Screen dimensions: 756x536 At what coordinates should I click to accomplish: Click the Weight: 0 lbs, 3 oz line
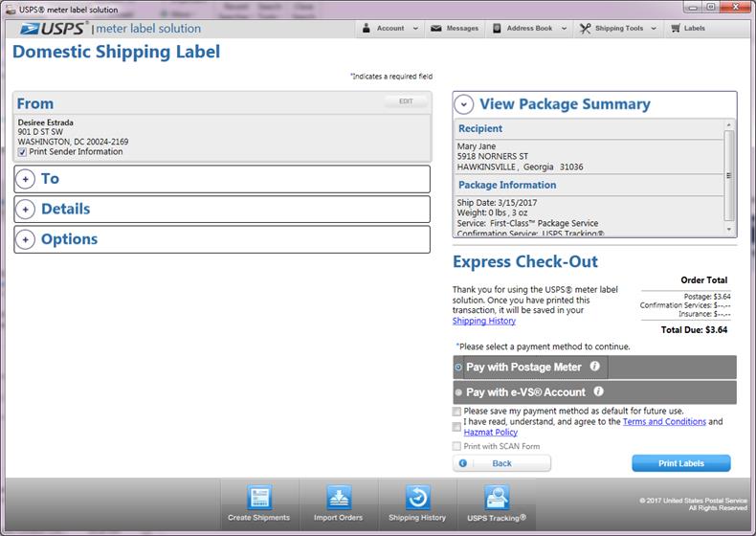pos(492,212)
